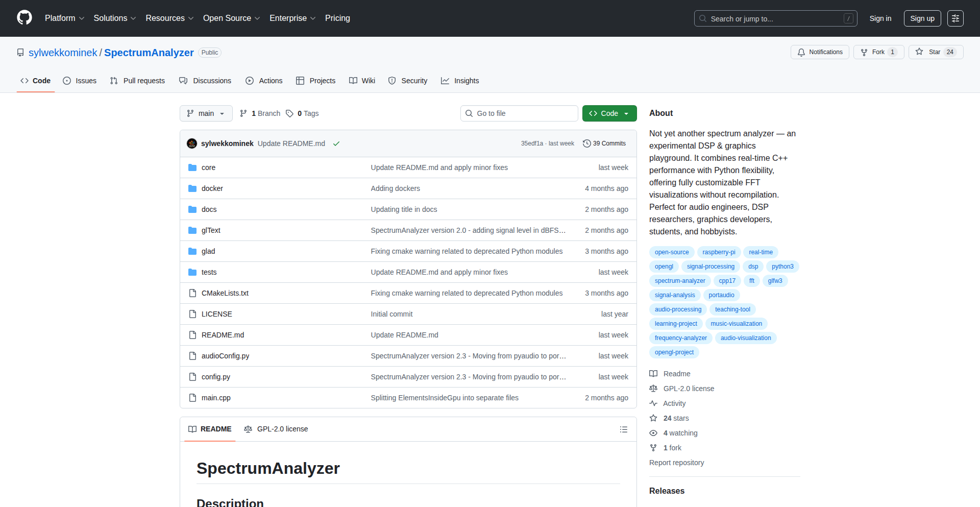This screenshot has width=980, height=507.
Task: Switch to the Issues tab
Action: [x=80, y=81]
